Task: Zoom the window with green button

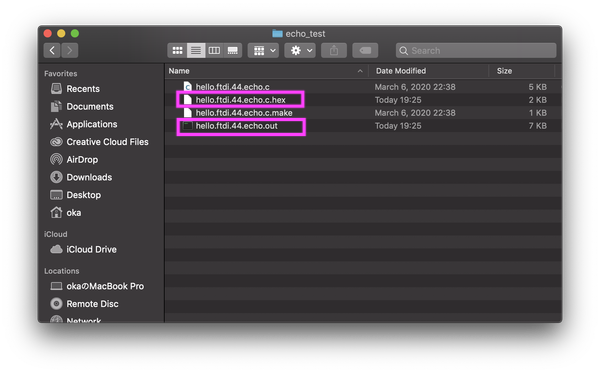Action: point(75,34)
